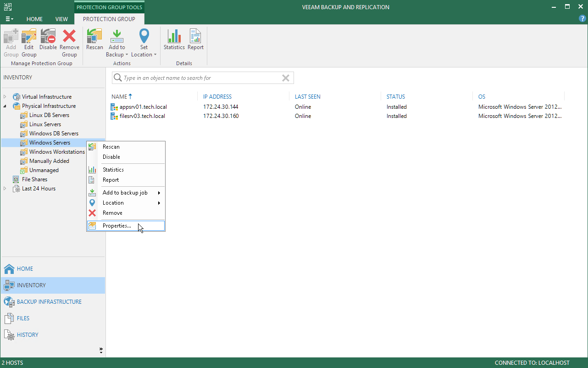Click the search magnifier icon
The image size is (588, 368).
(x=118, y=78)
